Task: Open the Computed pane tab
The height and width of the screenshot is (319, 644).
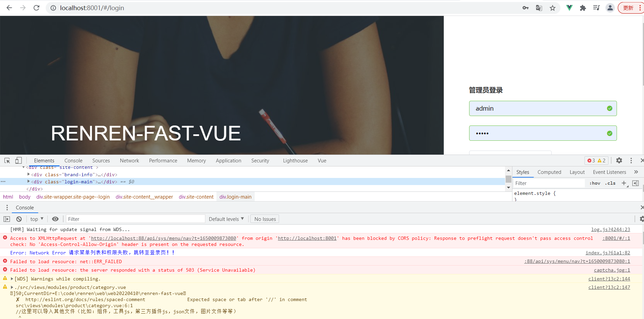Action: tap(549, 172)
